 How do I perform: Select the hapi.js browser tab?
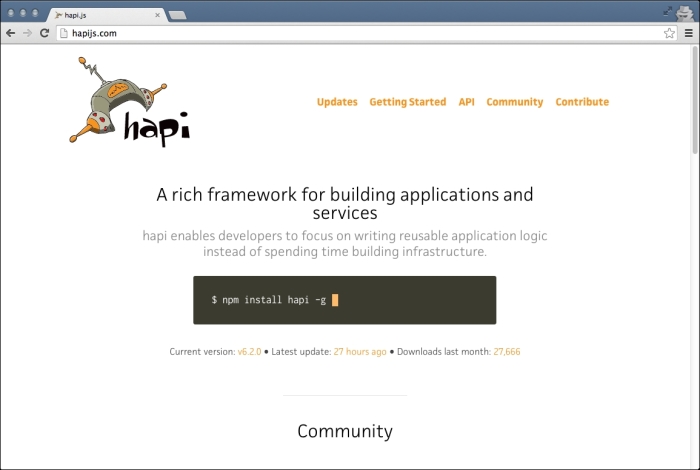tap(106, 15)
